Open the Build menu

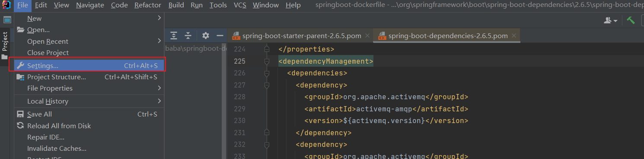[x=176, y=5]
